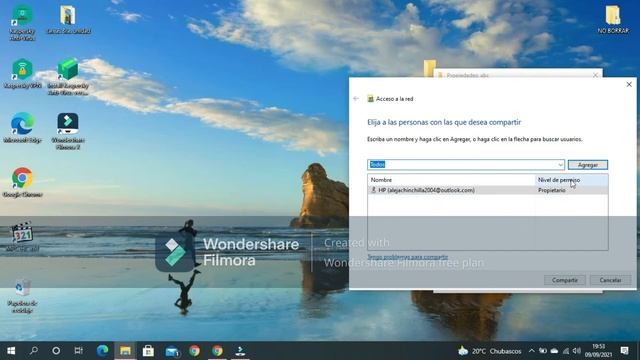This screenshot has height=360, width=640.
Task: Close the Acceso a la red dialog
Action: click(629, 84)
